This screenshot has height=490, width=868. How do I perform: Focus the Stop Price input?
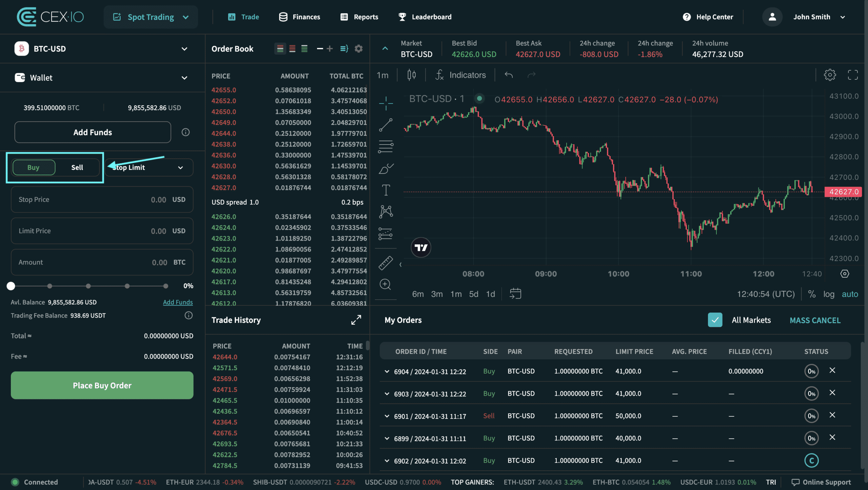(x=102, y=200)
